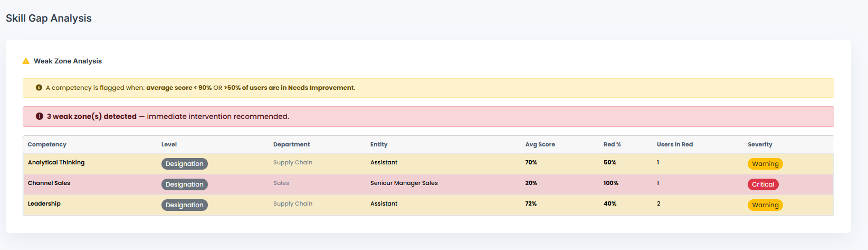Screen dimensions: 868x250
Task: Click the Level column header
Action: tap(169, 144)
